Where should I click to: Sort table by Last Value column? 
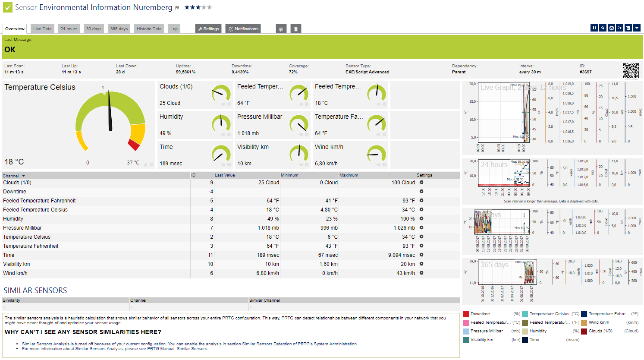pyautogui.click(x=225, y=175)
